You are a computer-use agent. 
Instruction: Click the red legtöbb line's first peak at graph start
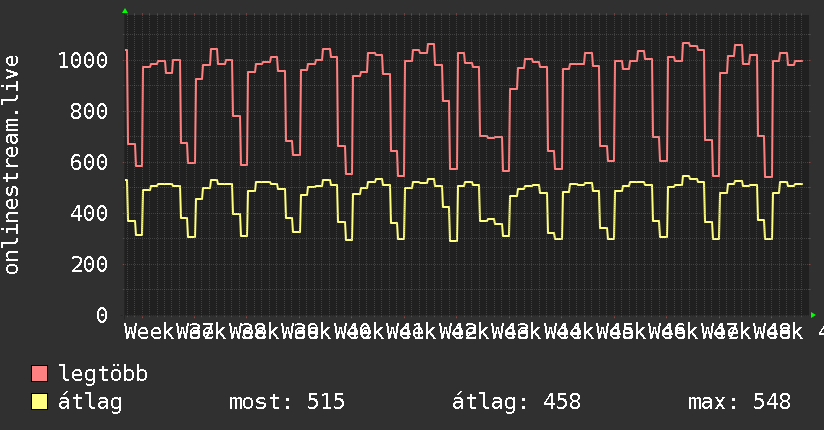pyautogui.click(x=126, y=50)
